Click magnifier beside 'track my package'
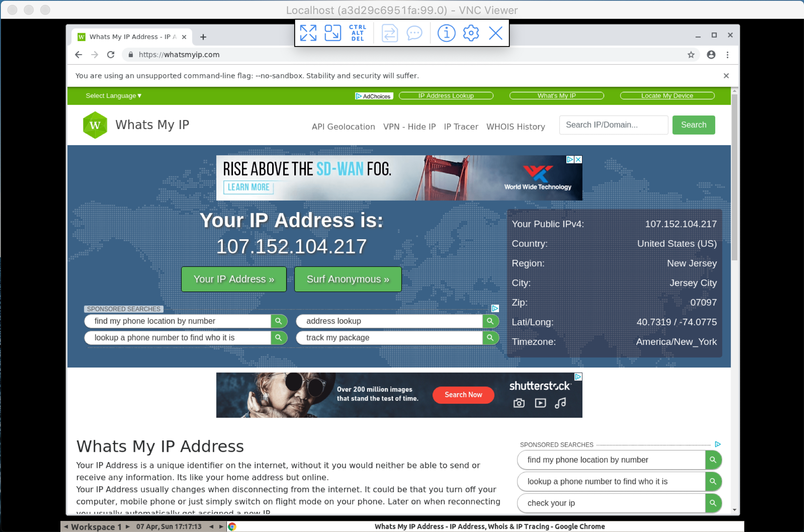This screenshot has height=532, width=804. [490, 338]
